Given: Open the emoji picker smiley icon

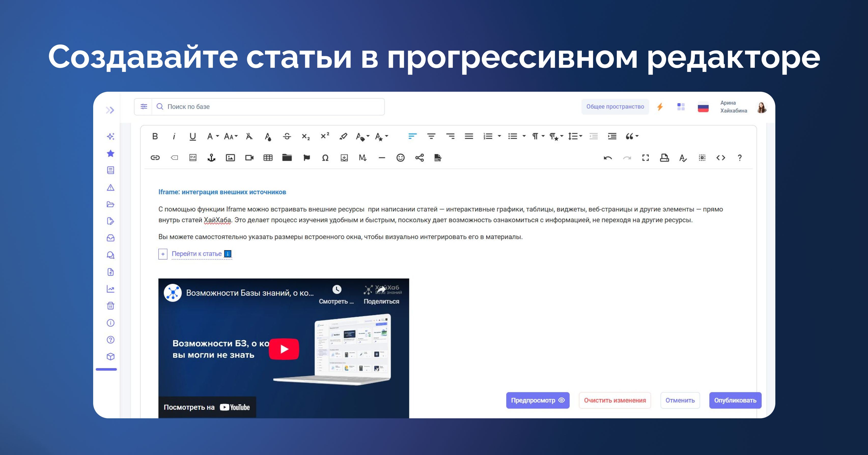Looking at the screenshot, I should point(400,157).
